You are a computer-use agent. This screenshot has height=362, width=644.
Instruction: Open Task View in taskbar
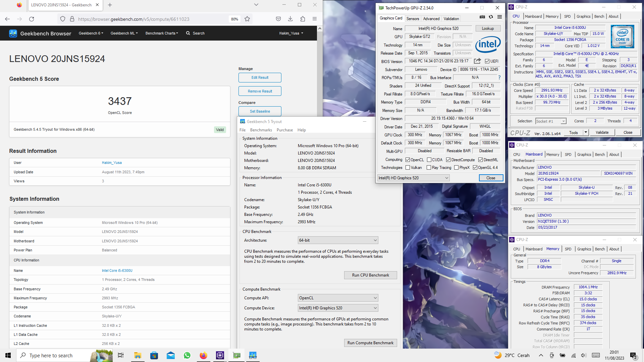(121, 355)
